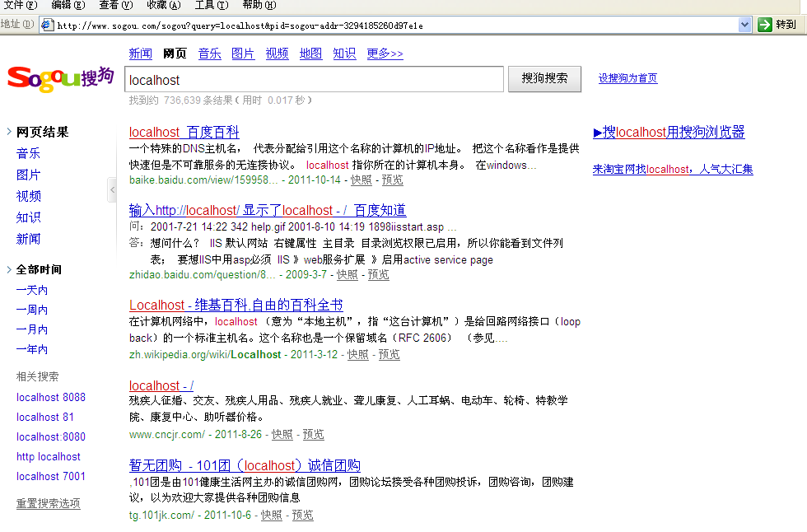This screenshot has width=807, height=532.
Task: Switch to the 知识 tab at the top
Action: click(x=344, y=54)
